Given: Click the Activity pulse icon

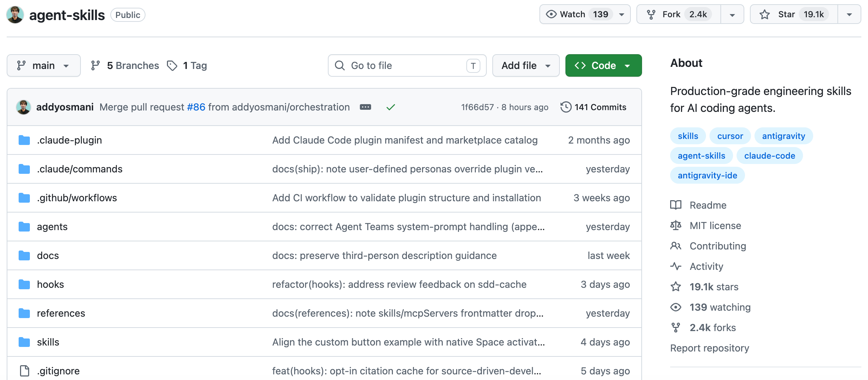Looking at the screenshot, I should pos(675,266).
